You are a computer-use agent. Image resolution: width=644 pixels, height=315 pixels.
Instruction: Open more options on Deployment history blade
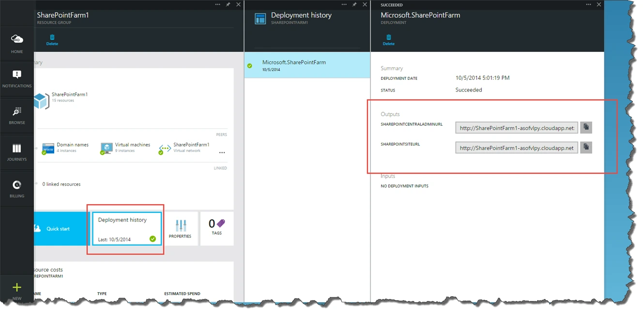[x=344, y=4]
